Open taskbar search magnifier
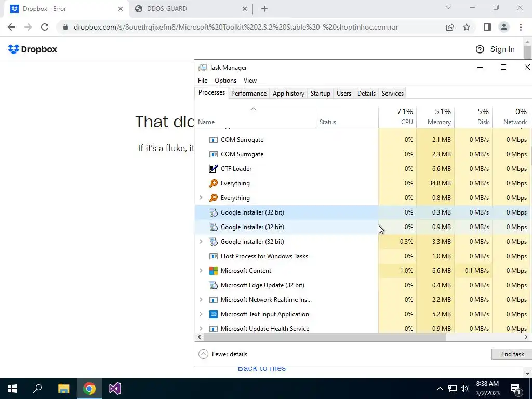The image size is (532, 399). [x=37, y=389]
